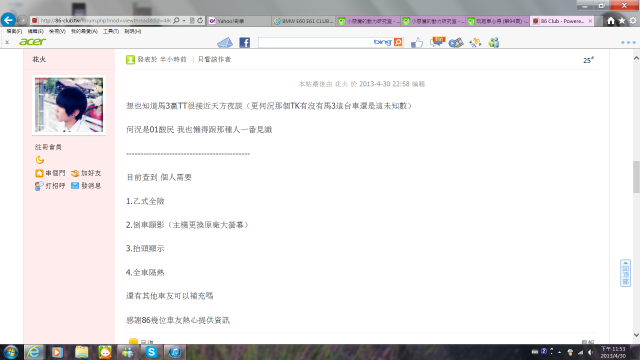Viewport: 640px width, 360px height.
Task: Click the page scrollbar down arrow
Action: (x=636, y=335)
